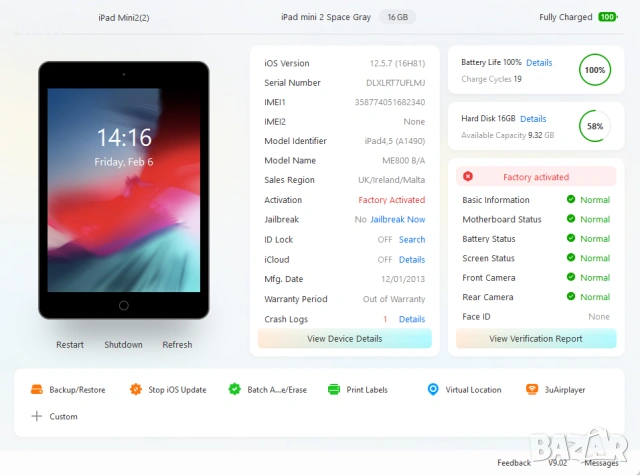640x475 pixels.
Task: Click Fully Charged status text
Action: [x=566, y=17]
